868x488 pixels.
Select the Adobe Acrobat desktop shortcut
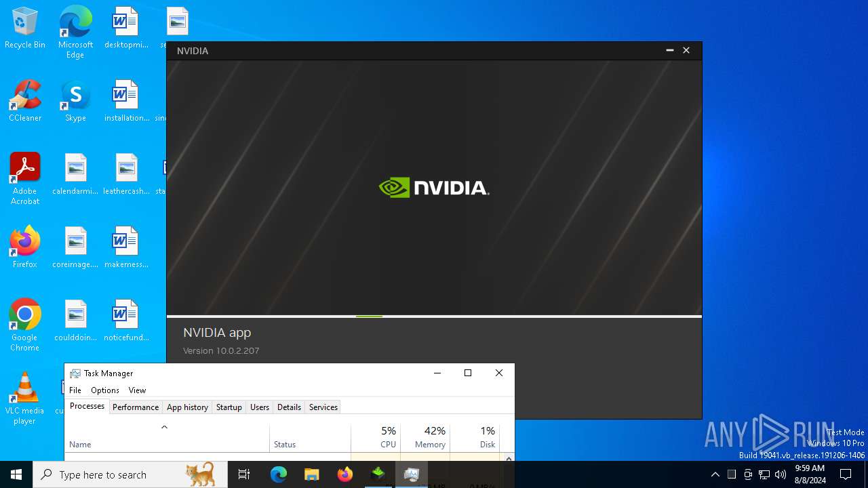(x=25, y=179)
